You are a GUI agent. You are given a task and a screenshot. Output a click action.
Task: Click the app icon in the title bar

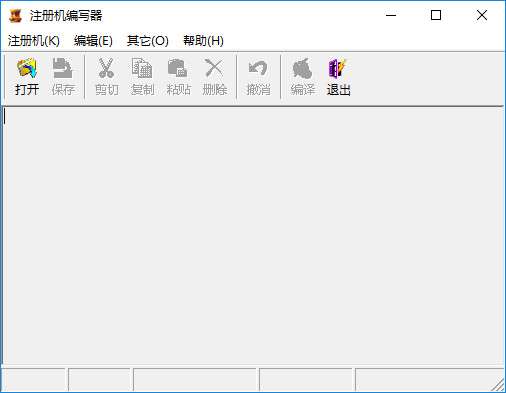coord(15,16)
